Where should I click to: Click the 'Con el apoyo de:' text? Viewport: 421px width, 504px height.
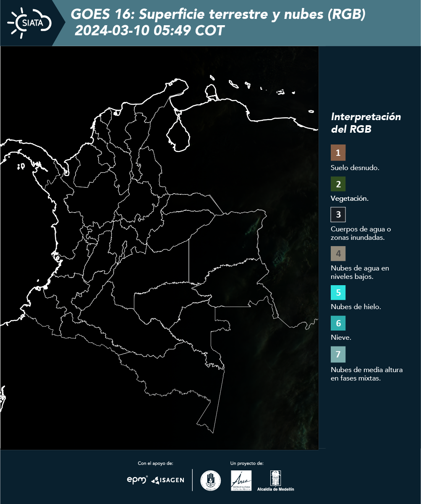155,463
